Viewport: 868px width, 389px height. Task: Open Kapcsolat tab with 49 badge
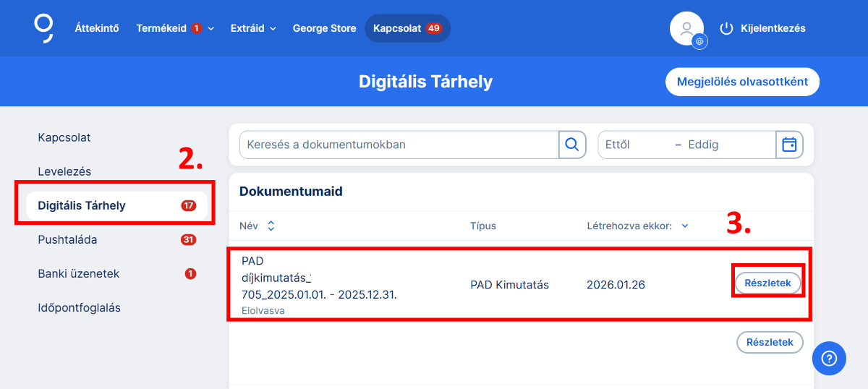coord(407,28)
